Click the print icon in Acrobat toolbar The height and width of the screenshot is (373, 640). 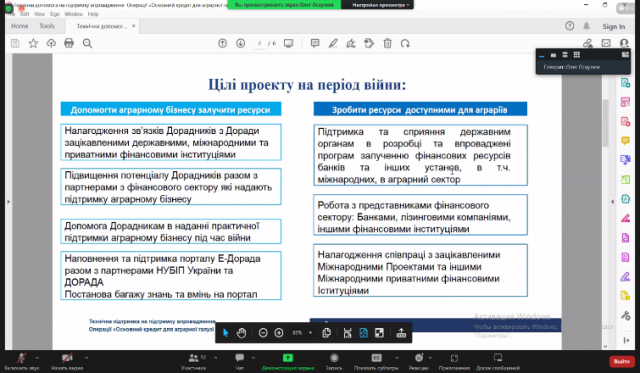(x=69, y=43)
